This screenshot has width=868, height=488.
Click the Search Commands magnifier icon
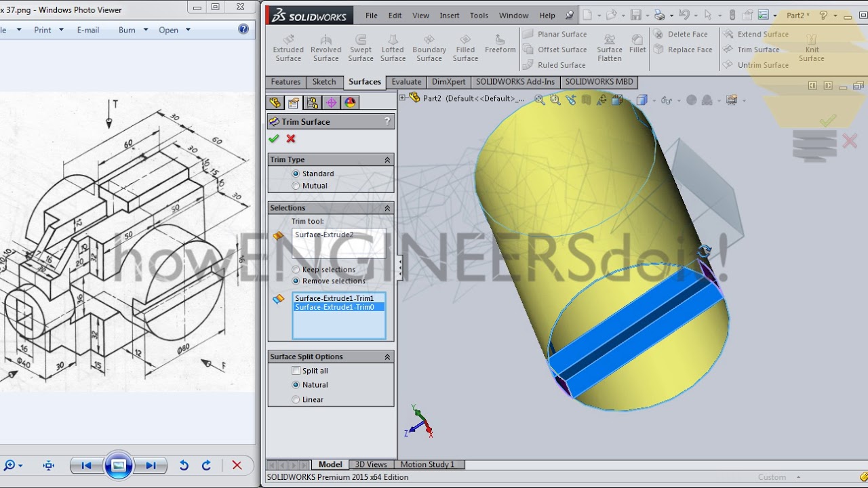pyautogui.click(x=569, y=15)
